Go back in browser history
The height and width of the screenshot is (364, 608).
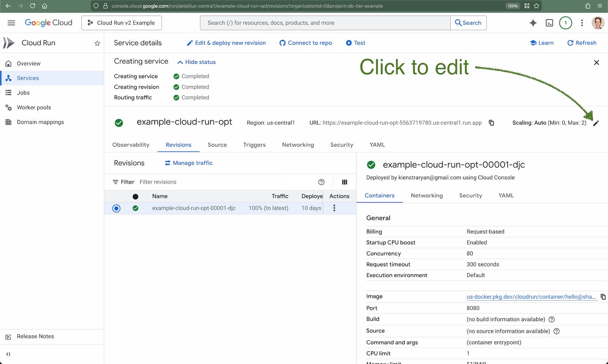(x=8, y=6)
